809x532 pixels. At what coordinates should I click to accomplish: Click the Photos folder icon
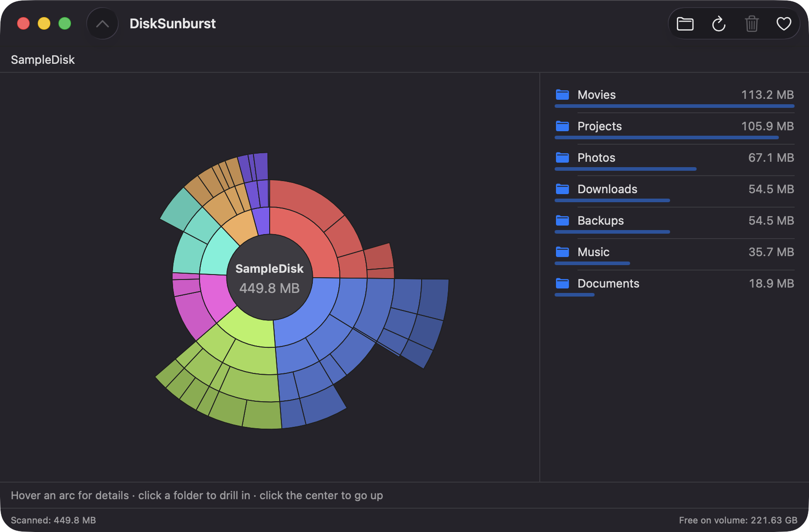[x=562, y=157]
